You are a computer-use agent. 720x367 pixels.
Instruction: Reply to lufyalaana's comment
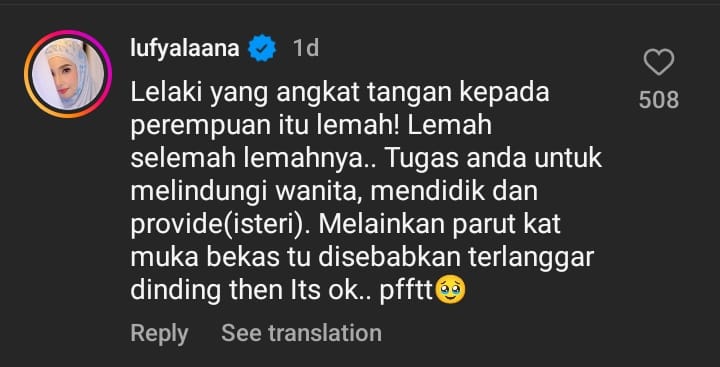point(159,333)
